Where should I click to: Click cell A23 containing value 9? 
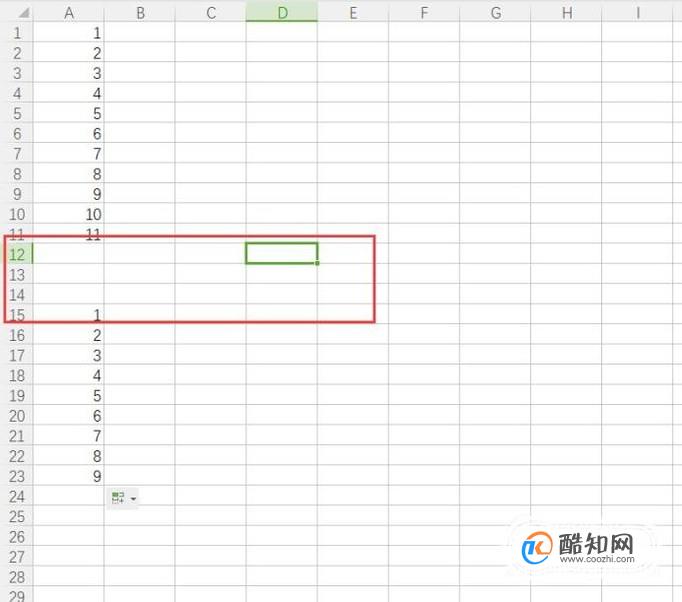[x=69, y=476]
